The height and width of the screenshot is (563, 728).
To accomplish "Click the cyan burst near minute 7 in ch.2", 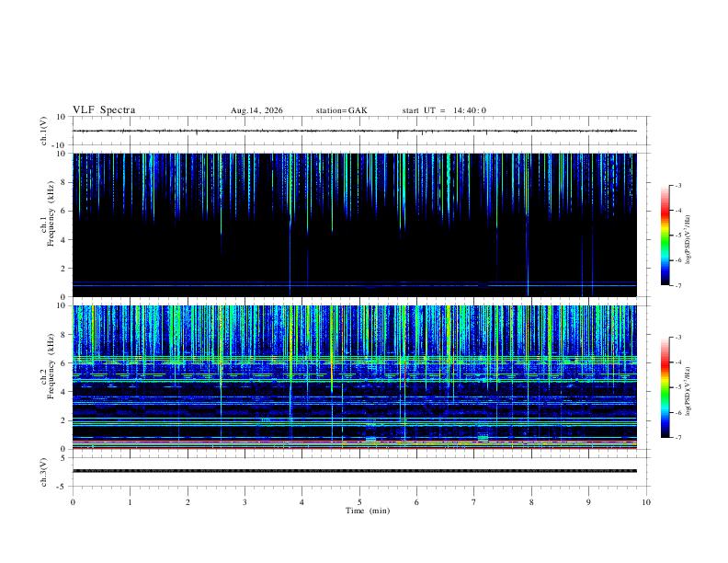I will [x=483, y=438].
